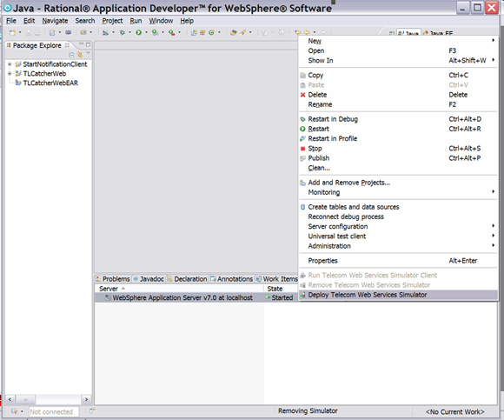
Task: Expand the Administration submenu
Action: (x=399, y=246)
